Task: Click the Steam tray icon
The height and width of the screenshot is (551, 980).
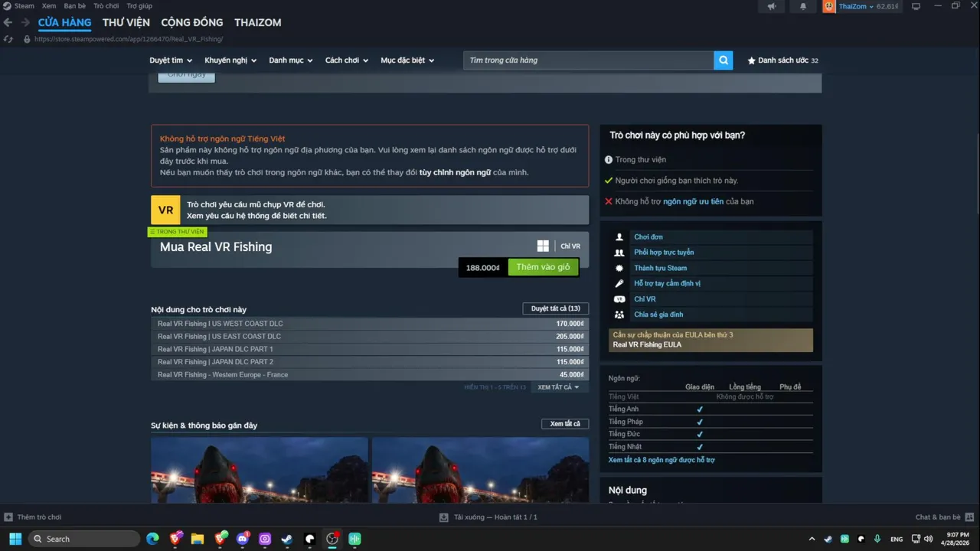Action: point(828,539)
